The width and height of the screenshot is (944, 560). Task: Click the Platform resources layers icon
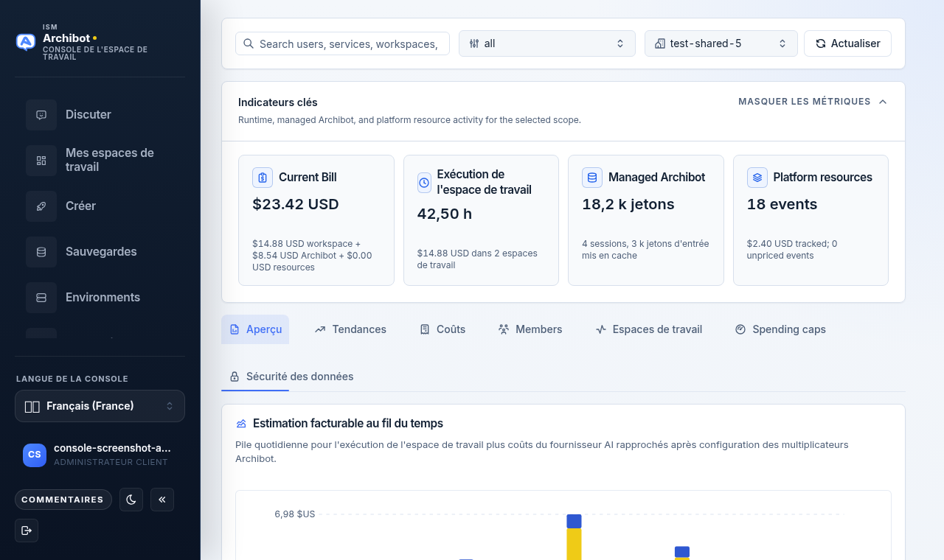click(x=757, y=178)
